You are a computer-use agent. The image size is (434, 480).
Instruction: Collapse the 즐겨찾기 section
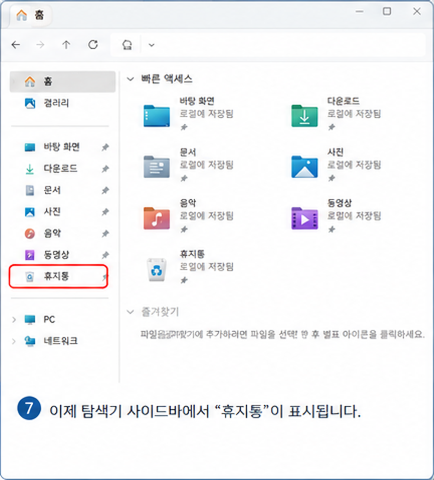[130, 312]
